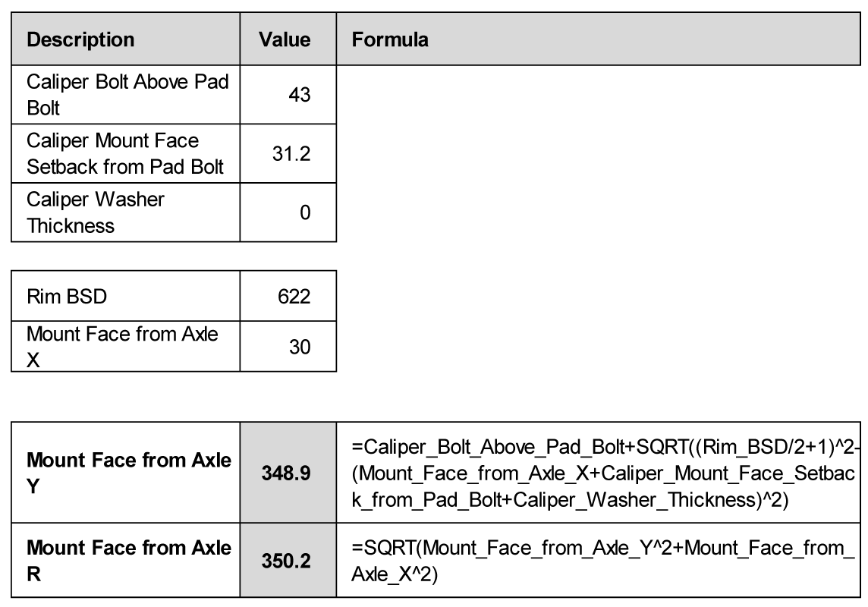Click the Value column header

(x=285, y=39)
